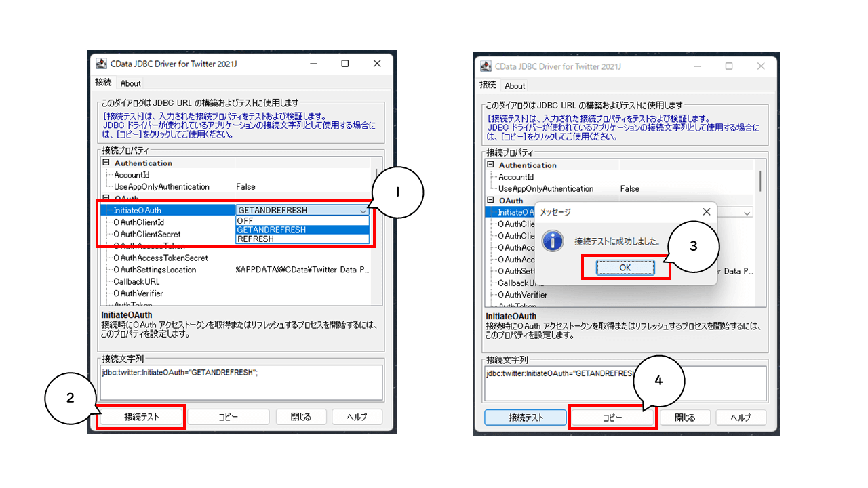Click 閉じる button in the right window
Viewport: 868px width, 488px height.
[685, 418]
